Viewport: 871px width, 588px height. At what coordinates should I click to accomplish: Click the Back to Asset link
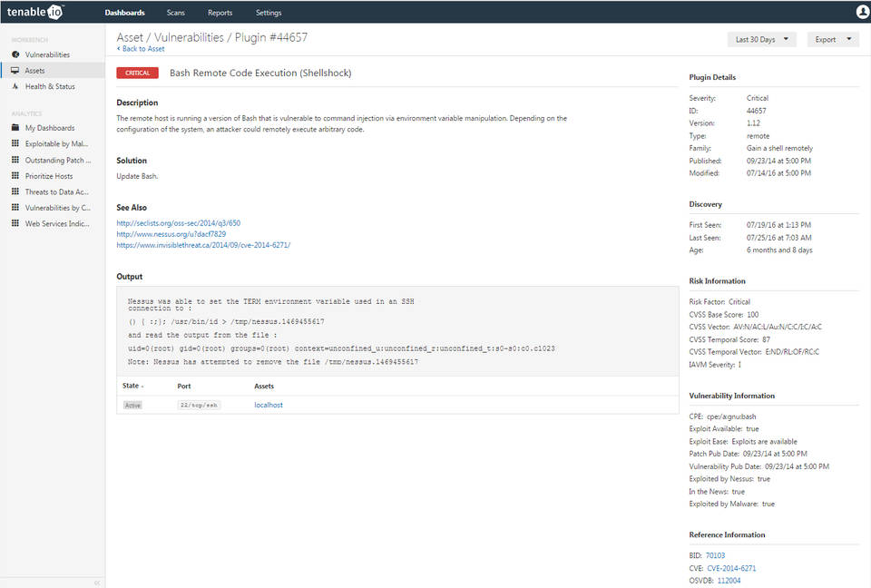tap(141, 49)
